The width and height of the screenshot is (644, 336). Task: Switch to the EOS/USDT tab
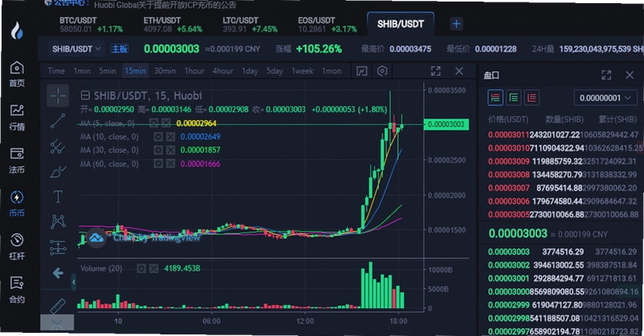[328, 25]
